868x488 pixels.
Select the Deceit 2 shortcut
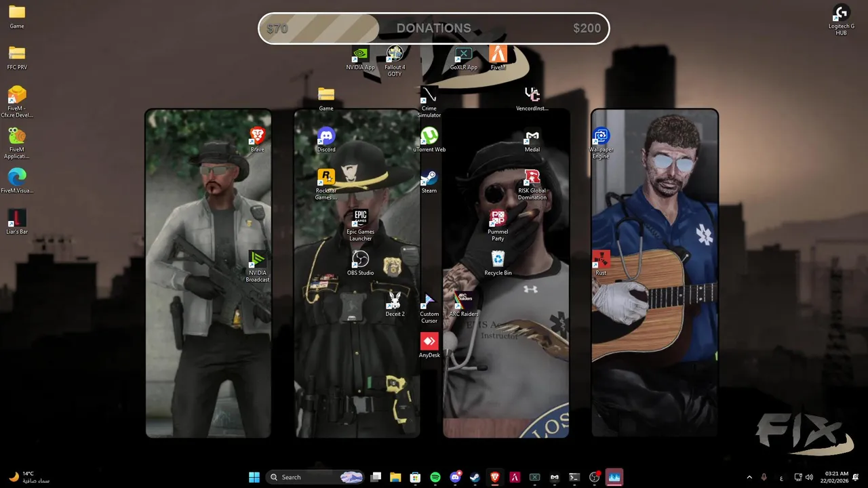395,305
